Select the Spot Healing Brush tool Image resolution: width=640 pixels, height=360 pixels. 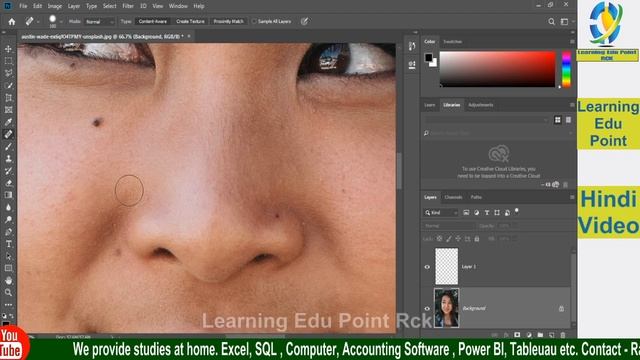click(8, 134)
